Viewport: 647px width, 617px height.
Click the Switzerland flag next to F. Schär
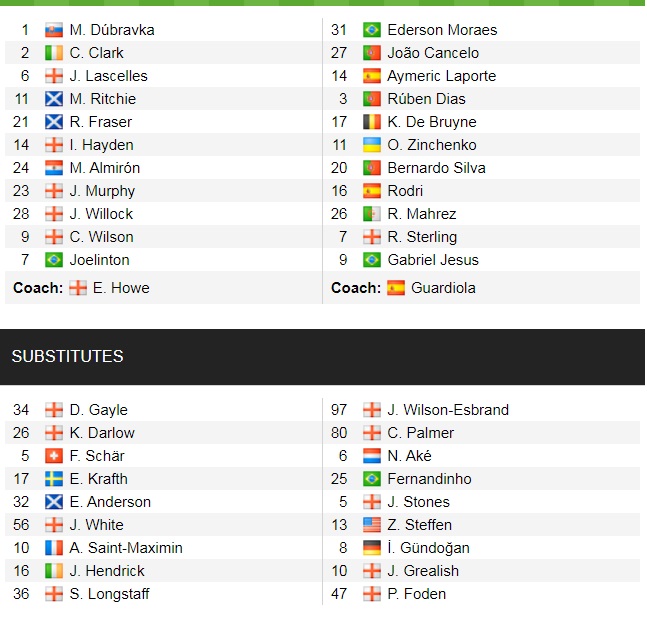[x=54, y=456]
